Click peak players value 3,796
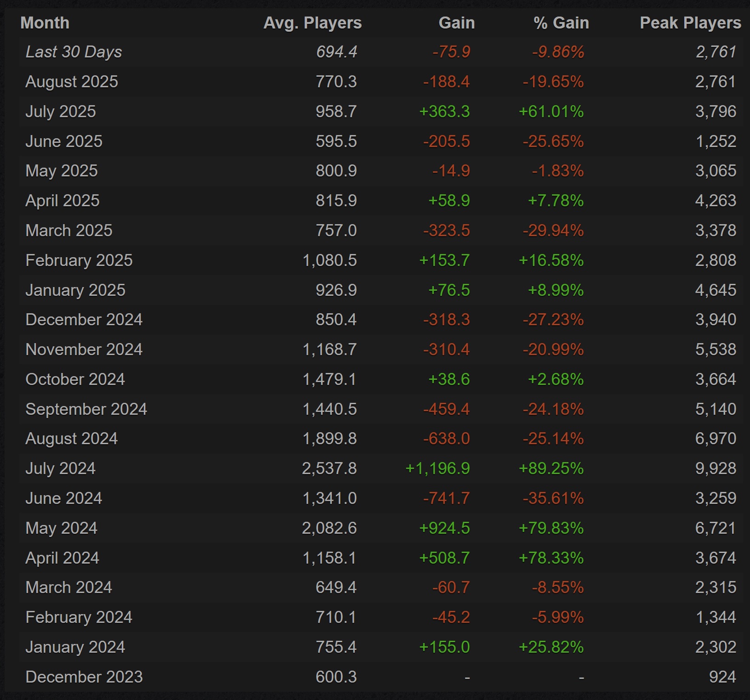The width and height of the screenshot is (750, 700). (x=716, y=112)
